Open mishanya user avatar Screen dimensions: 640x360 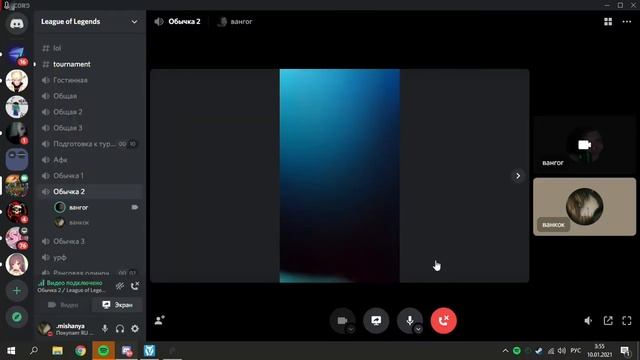45,328
